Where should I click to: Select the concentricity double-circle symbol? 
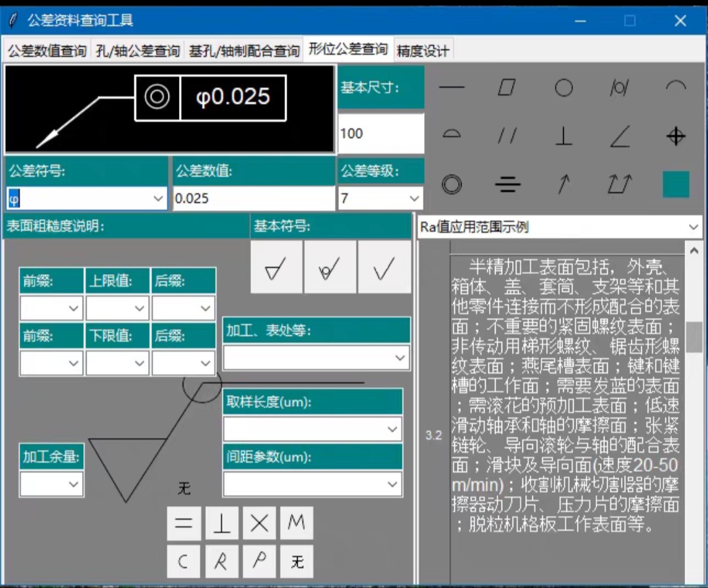coord(452,184)
